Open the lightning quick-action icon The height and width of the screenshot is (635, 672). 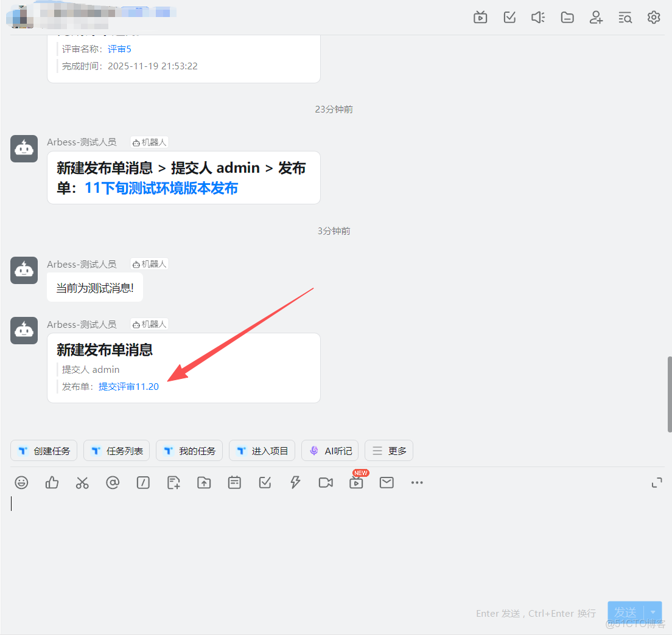click(295, 482)
